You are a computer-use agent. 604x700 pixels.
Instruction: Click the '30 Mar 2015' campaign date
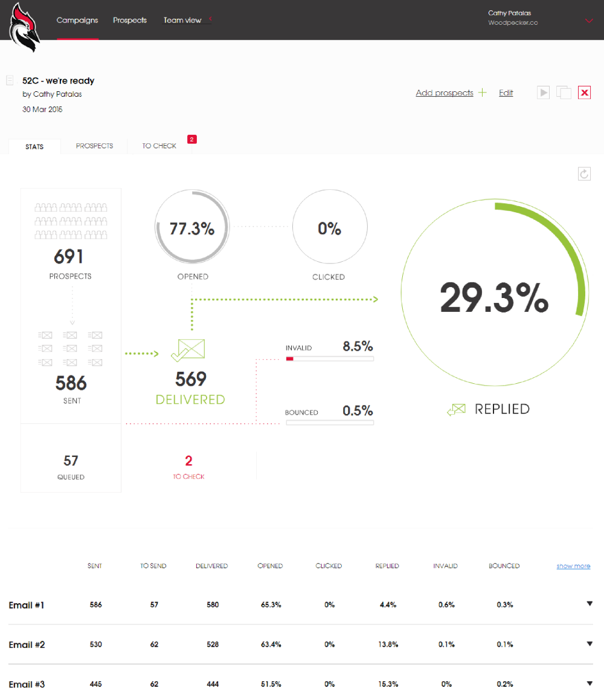[x=42, y=109]
